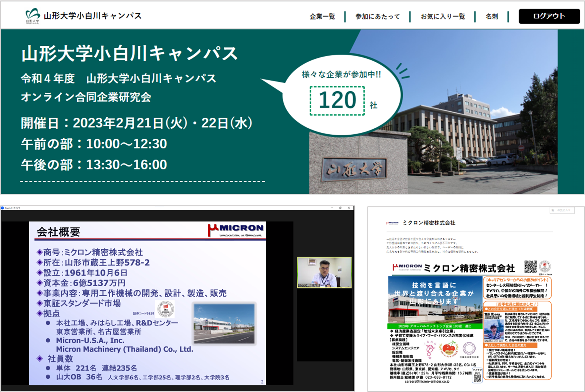
Task: Maximize the Zoom meeting window
Action: tap(341, 208)
